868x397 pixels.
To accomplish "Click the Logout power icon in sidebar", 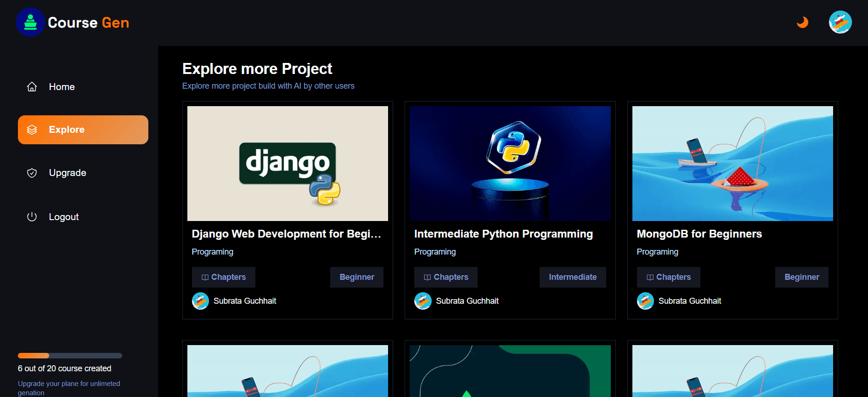I will tap(32, 217).
